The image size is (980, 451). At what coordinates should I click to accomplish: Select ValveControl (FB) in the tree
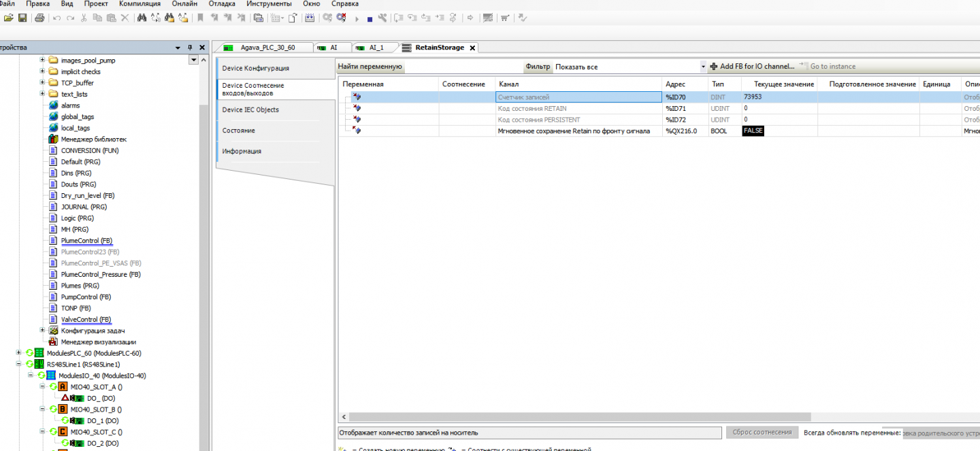coord(86,320)
